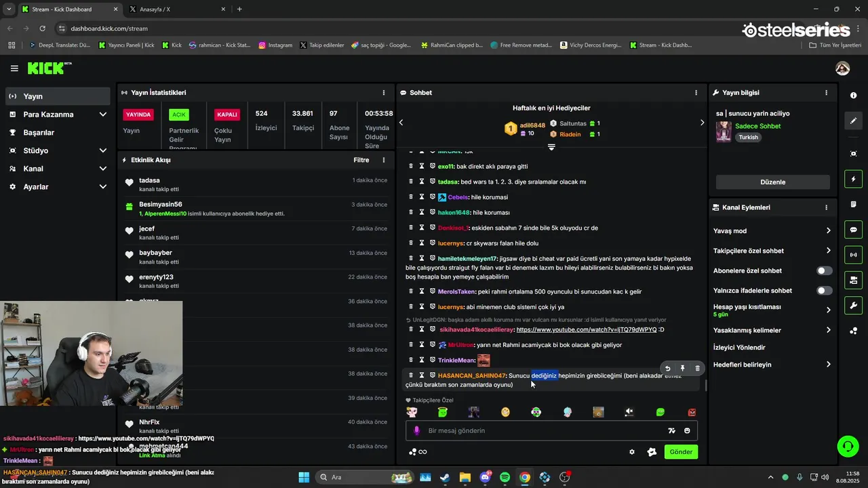Toggle the channel actions icon in the right sidebar
The image size is (868, 488).
[854, 280]
